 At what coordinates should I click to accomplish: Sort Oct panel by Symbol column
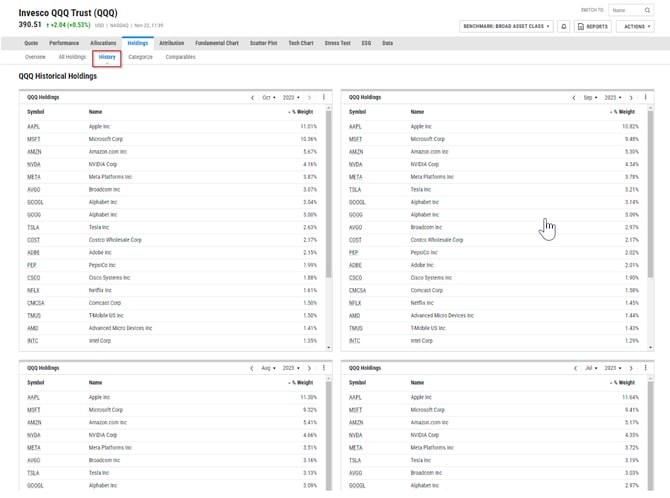[x=36, y=112]
